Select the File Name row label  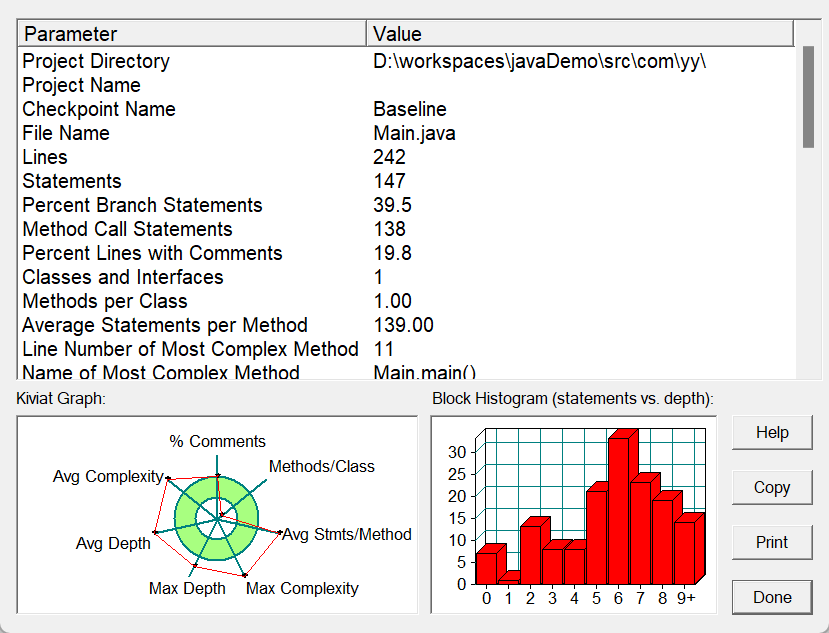pos(66,133)
